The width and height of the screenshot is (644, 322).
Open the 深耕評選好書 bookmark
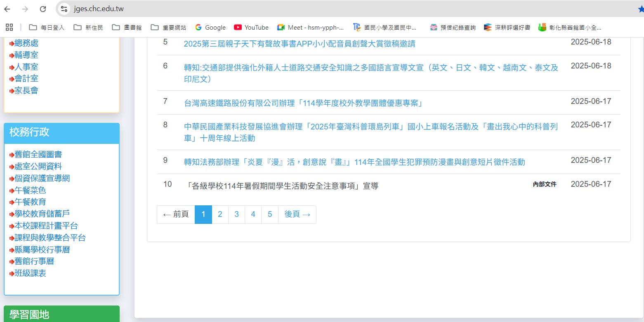point(507,27)
